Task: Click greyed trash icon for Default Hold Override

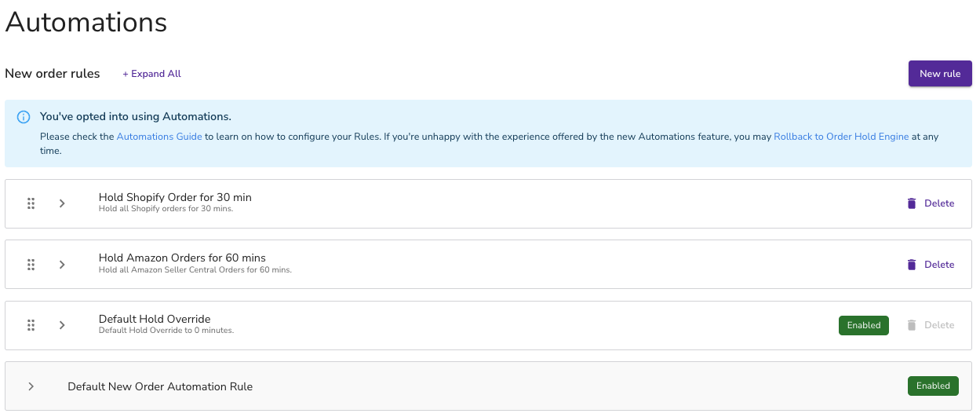Action: point(911,325)
